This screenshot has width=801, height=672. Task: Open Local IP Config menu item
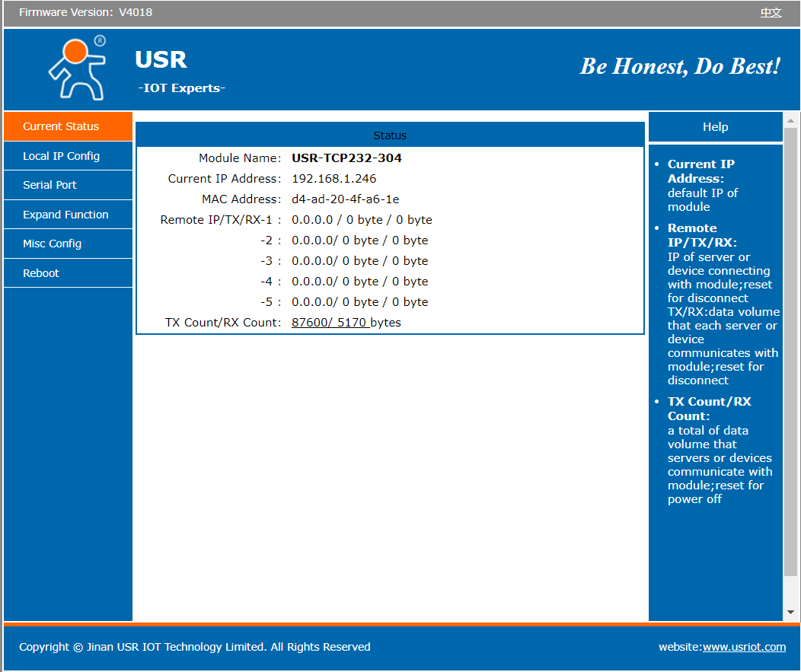click(68, 156)
